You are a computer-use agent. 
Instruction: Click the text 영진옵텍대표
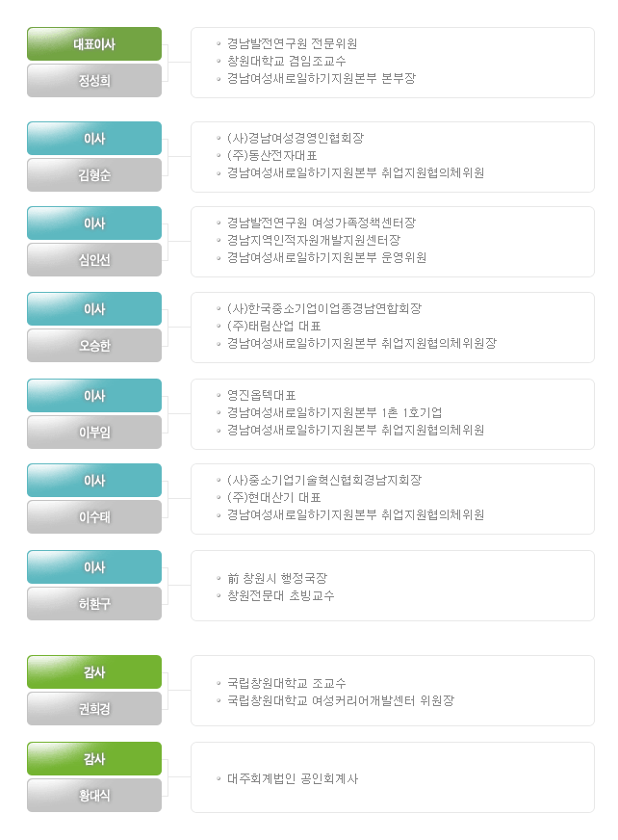point(261,395)
